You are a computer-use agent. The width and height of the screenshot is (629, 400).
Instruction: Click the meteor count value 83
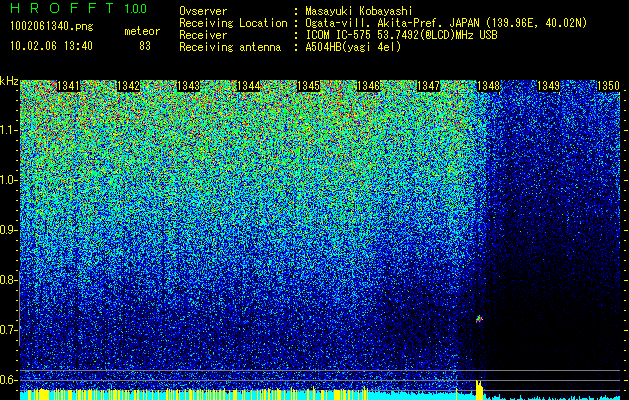point(145,46)
